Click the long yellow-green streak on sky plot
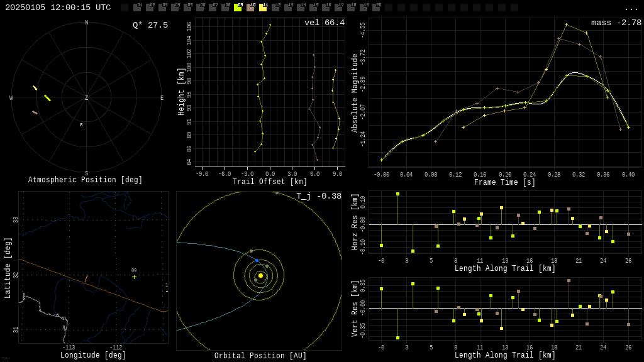 (48, 97)
